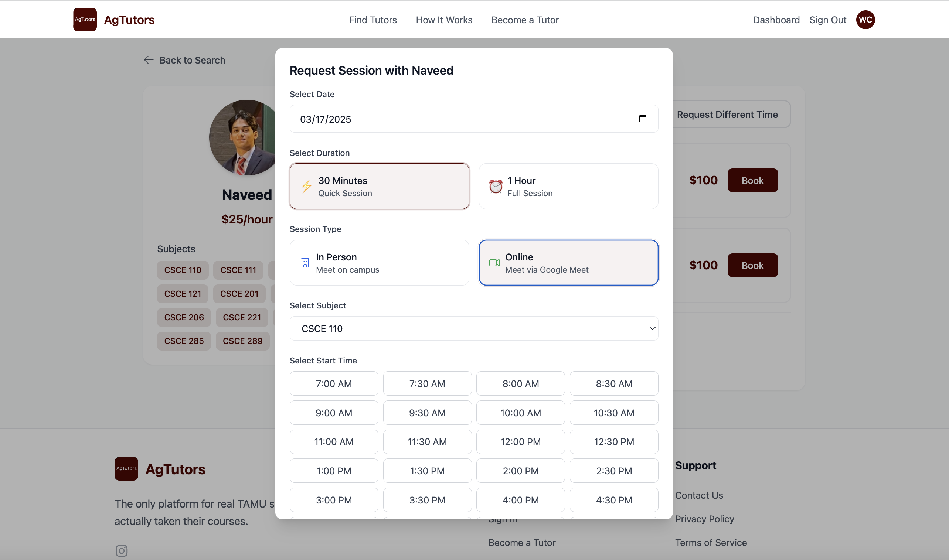This screenshot has height=560, width=949.
Task: Click the building icon for In Person
Action: [x=305, y=263]
